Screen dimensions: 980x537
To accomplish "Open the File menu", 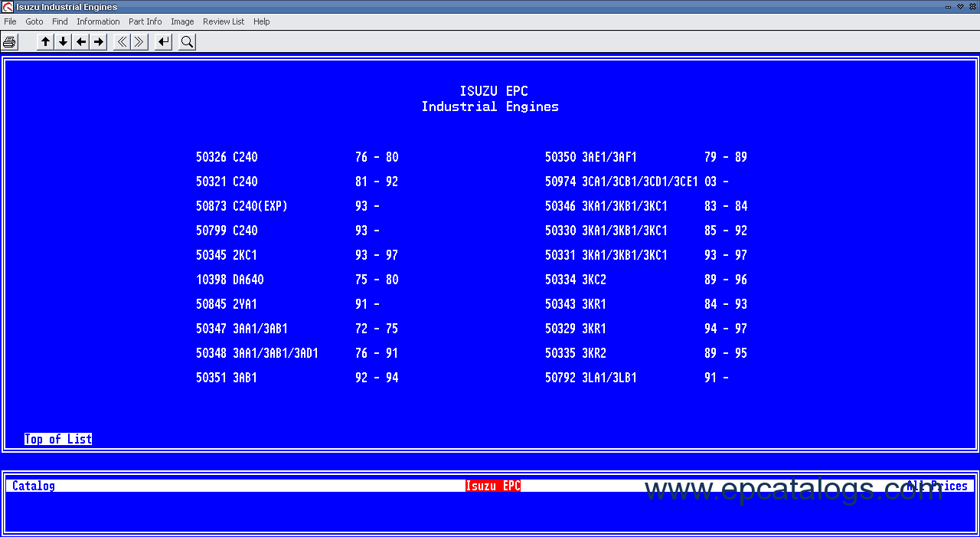I will [x=10, y=21].
